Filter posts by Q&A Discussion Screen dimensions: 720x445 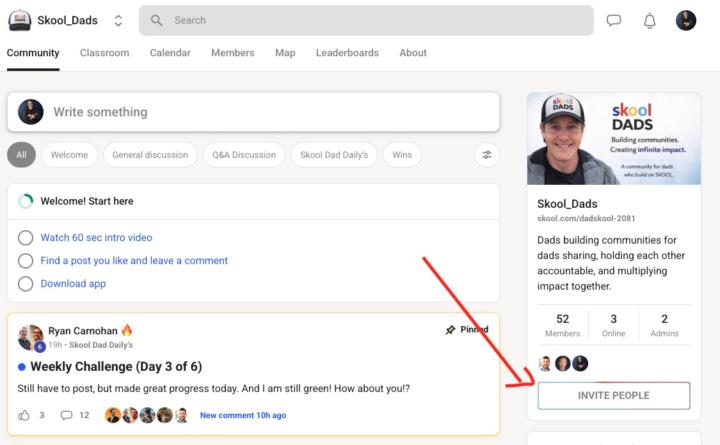click(x=242, y=155)
